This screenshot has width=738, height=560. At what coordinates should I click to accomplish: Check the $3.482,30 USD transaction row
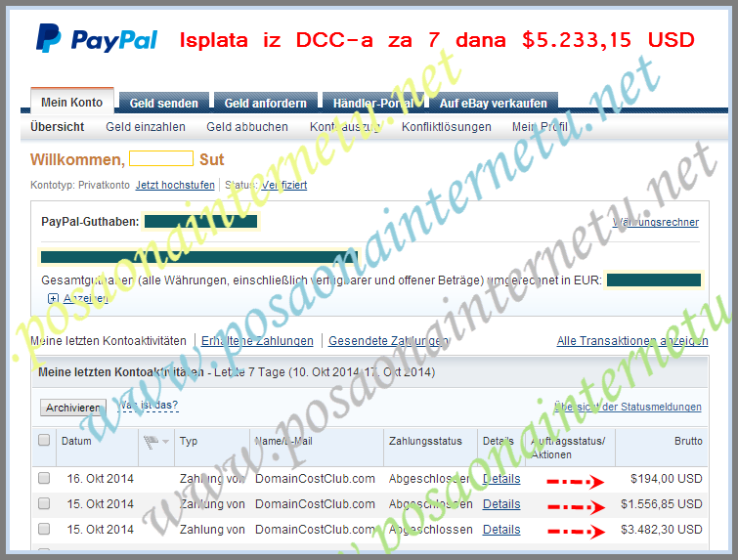tap(44, 529)
